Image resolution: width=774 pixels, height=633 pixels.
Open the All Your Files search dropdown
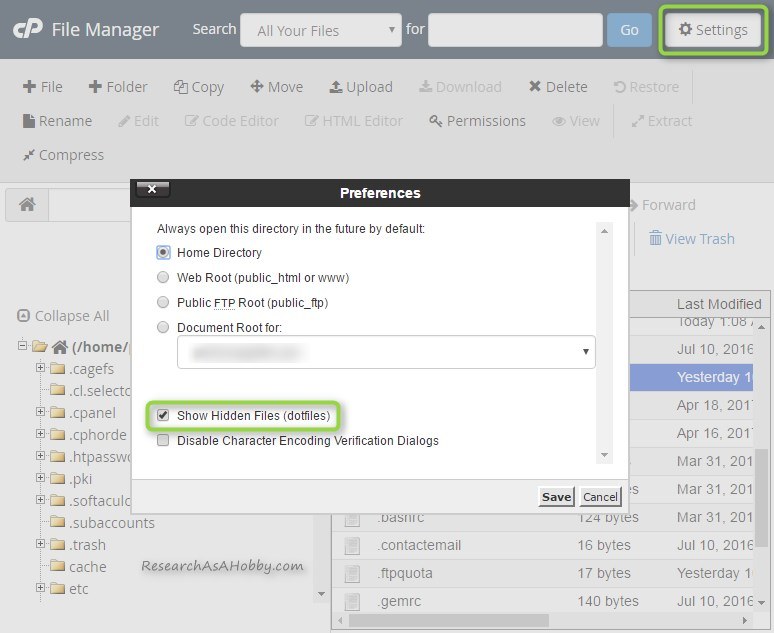click(x=320, y=30)
